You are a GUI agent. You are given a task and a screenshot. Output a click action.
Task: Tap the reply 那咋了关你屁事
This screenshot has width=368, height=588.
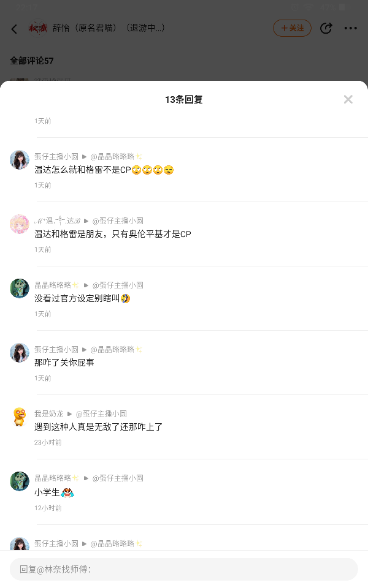tap(64, 363)
